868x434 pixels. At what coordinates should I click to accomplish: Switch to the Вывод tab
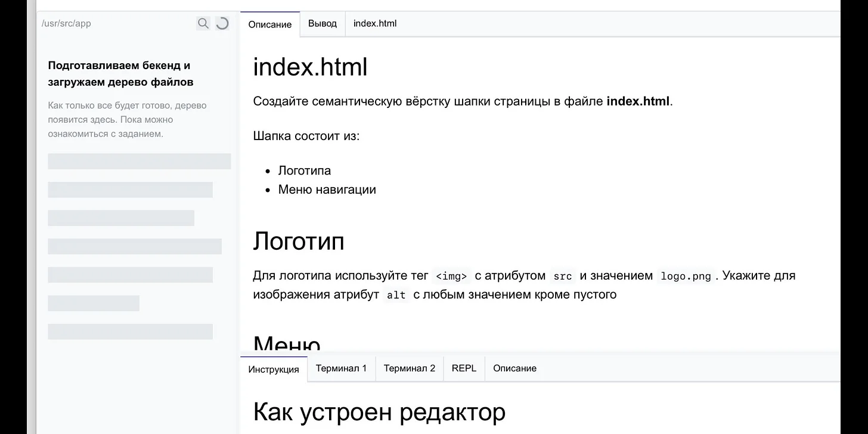(323, 24)
